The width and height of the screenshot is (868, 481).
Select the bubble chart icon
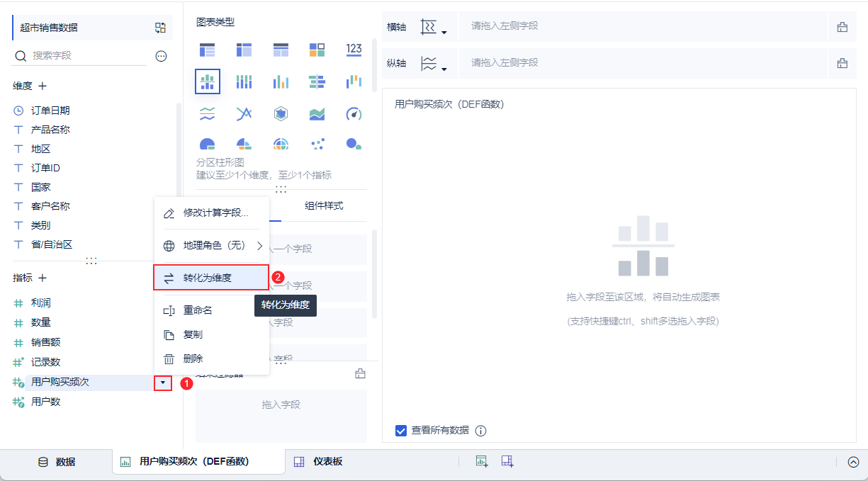354,144
